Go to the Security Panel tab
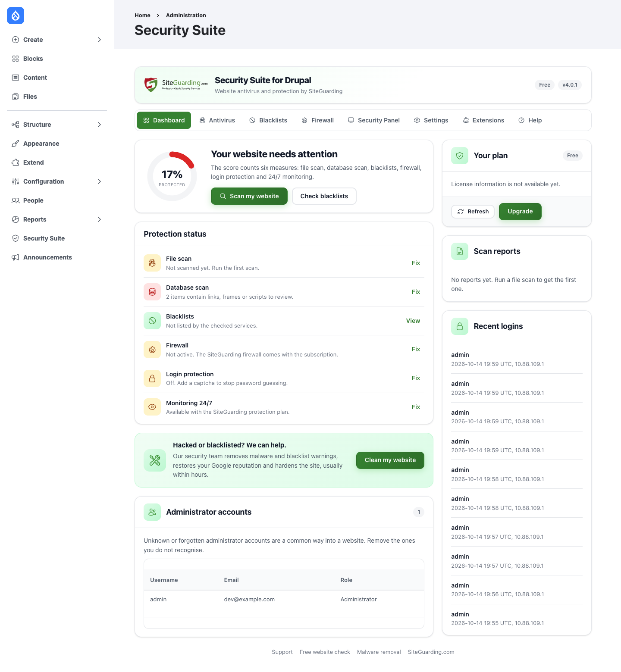The height and width of the screenshot is (672, 621). (x=374, y=120)
